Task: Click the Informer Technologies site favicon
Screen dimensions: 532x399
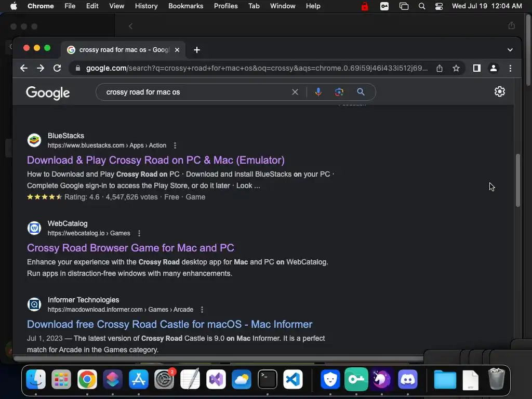Action: coord(34,304)
